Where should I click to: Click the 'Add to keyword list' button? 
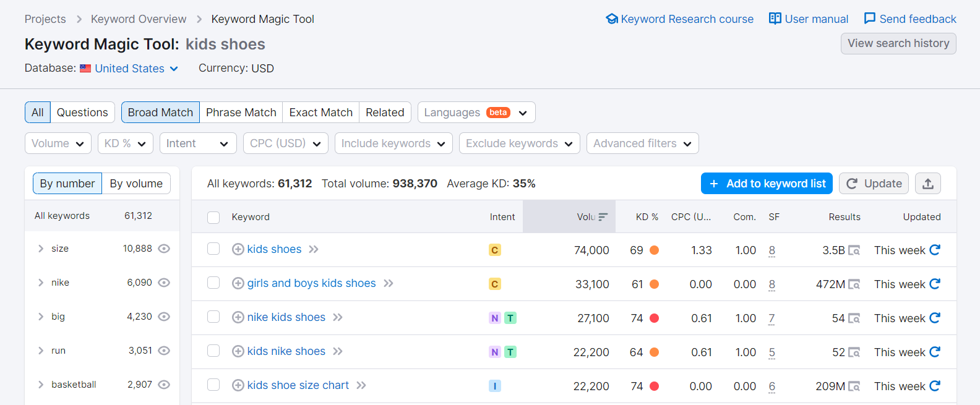[767, 184]
